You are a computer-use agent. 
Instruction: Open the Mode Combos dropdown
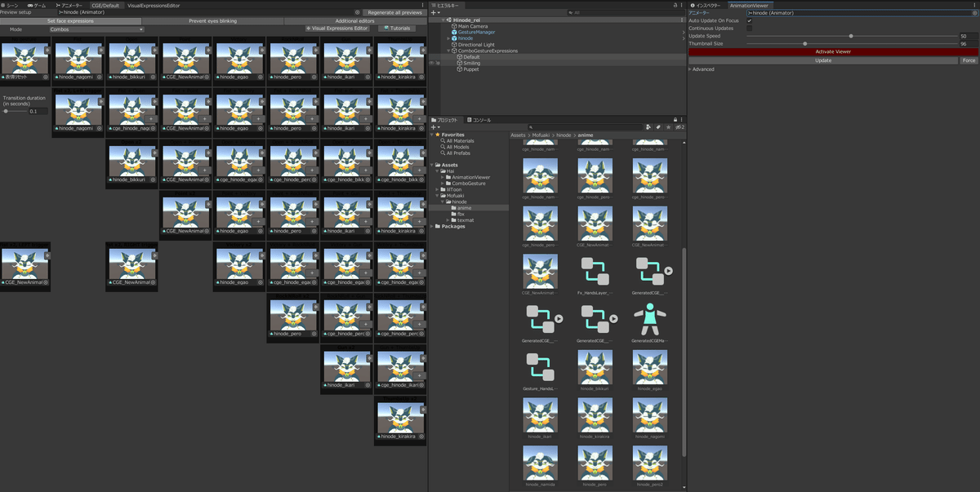click(96, 29)
